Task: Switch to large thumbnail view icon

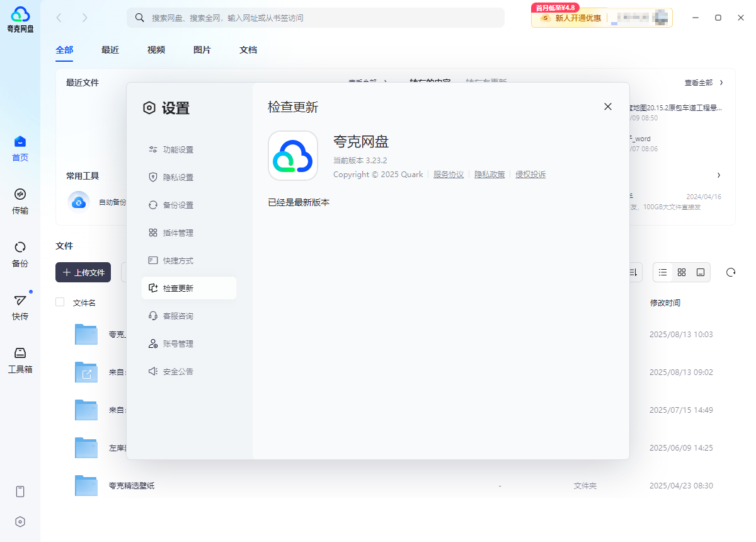Action: pyautogui.click(x=701, y=272)
